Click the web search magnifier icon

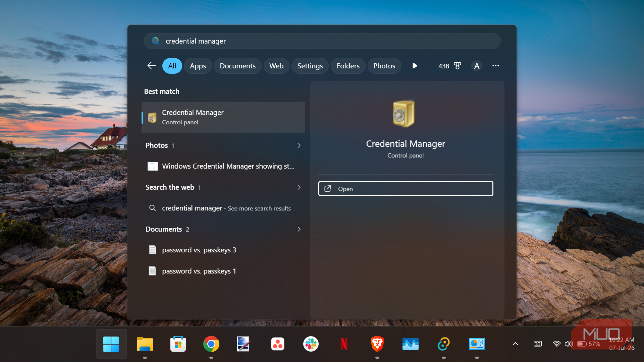[152, 208]
